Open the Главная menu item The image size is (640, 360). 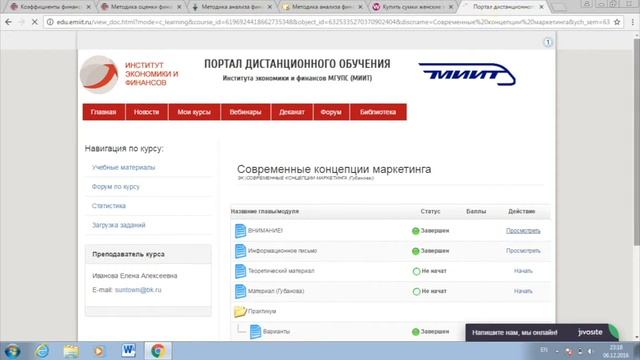coord(103,112)
